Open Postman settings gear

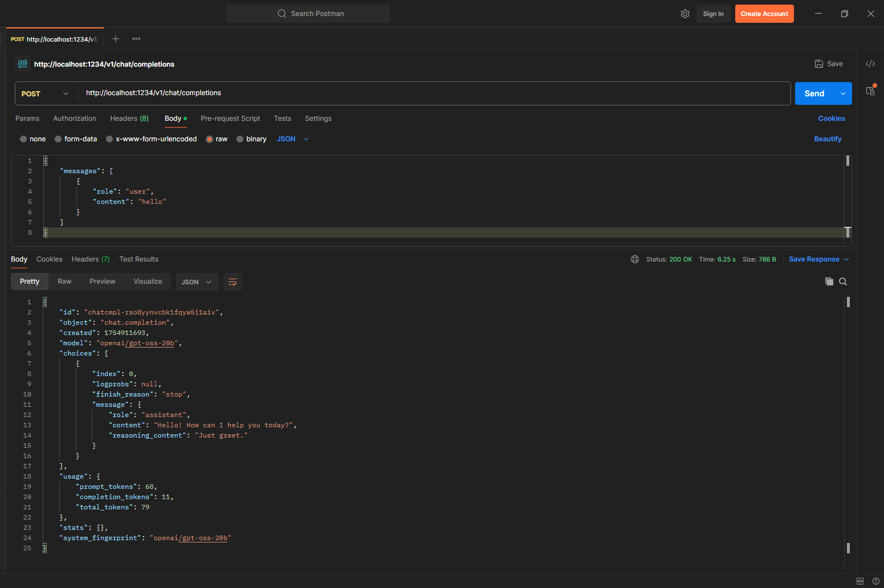[685, 13]
